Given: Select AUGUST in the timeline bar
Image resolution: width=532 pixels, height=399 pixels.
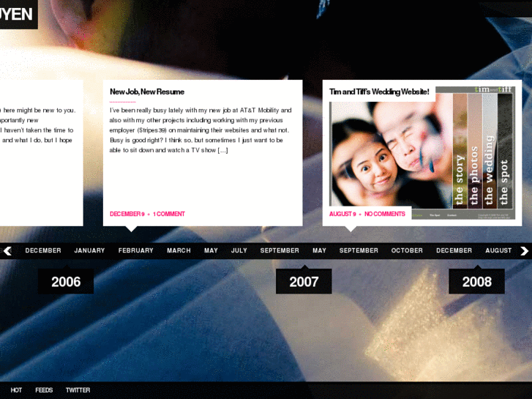Looking at the screenshot, I should (x=498, y=250).
